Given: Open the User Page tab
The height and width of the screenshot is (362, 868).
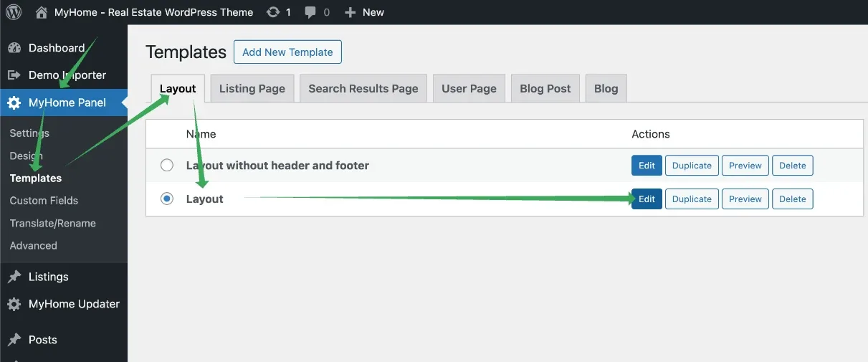Looking at the screenshot, I should (469, 88).
